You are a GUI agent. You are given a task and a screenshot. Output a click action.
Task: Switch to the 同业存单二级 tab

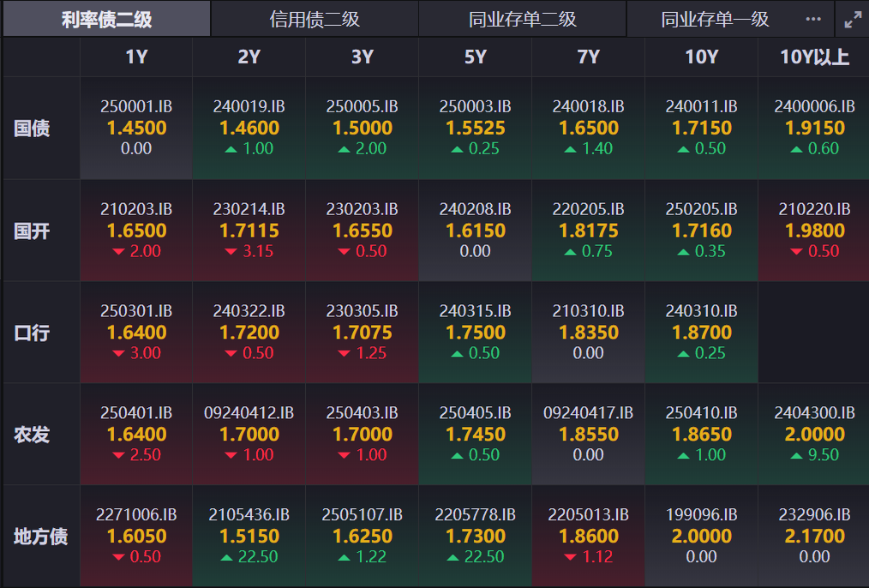click(521, 17)
